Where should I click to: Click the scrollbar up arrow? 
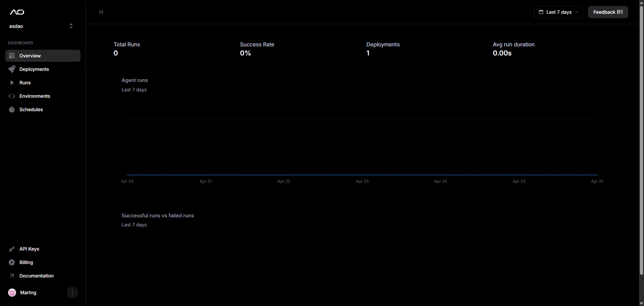pos(641,3)
